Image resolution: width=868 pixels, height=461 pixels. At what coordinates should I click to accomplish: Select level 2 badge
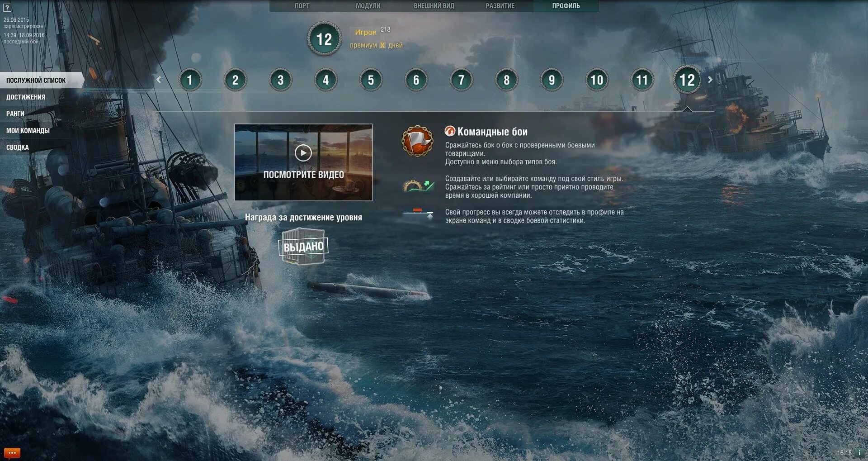(x=235, y=80)
